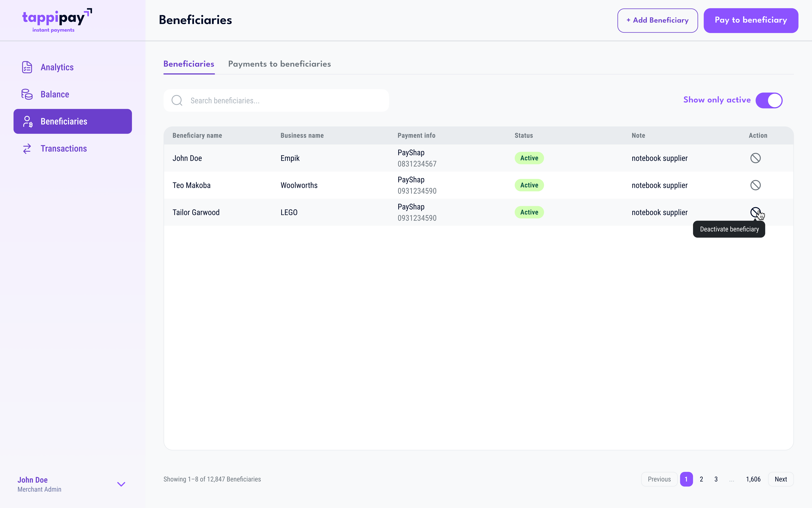This screenshot has width=812, height=508.
Task: Click the Status column header
Action: point(523,135)
